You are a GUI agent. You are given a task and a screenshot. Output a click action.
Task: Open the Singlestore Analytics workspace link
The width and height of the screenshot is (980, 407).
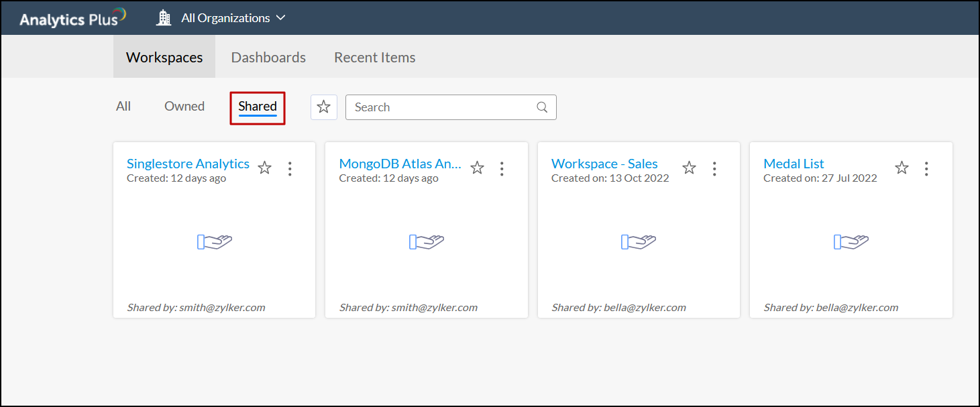[x=188, y=164]
